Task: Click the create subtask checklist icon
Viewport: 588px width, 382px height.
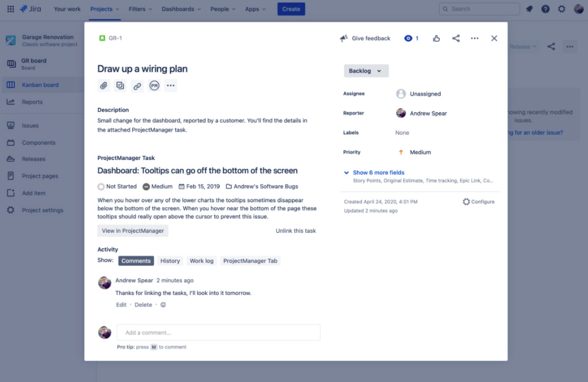Action: [x=120, y=86]
